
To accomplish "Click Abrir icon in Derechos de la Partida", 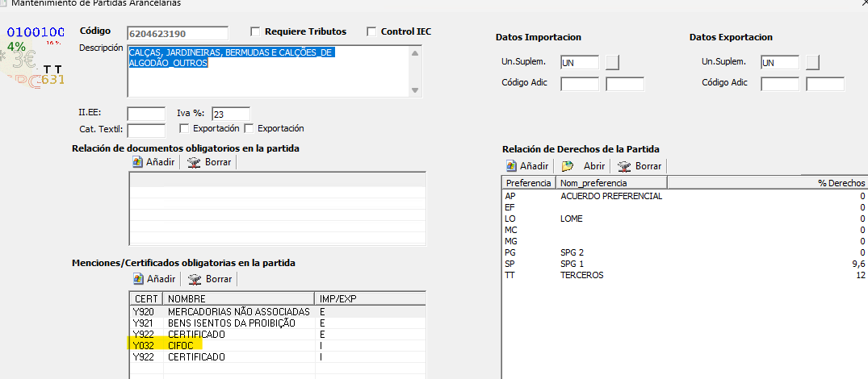I will click(568, 166).
